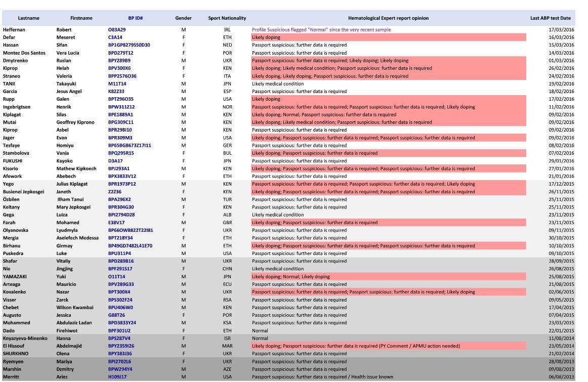
Task: Click nationality IRL cell
Action: coord(227,30)
